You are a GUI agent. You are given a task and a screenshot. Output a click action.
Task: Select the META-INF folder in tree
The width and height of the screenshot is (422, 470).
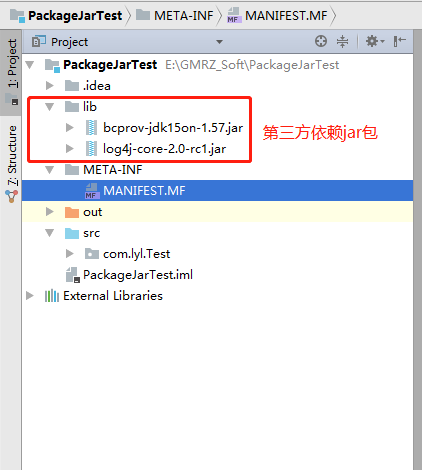click(x=113, y=170)
